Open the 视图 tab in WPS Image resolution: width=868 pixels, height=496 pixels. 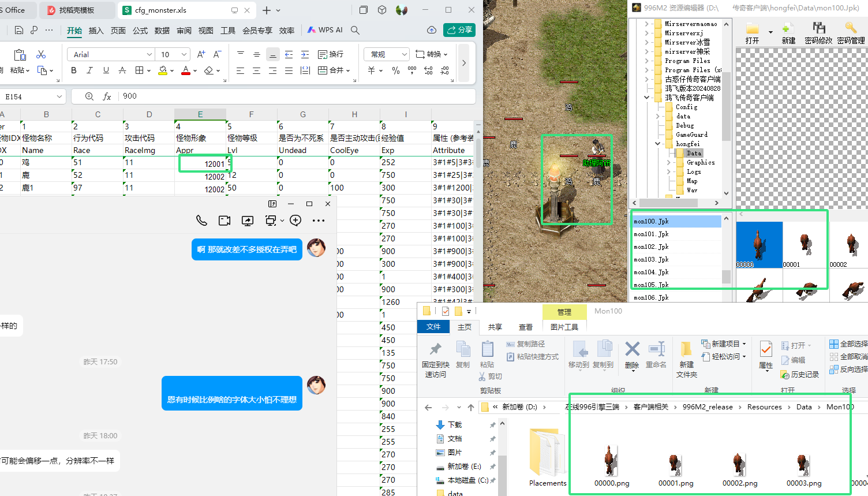(206, 31)
